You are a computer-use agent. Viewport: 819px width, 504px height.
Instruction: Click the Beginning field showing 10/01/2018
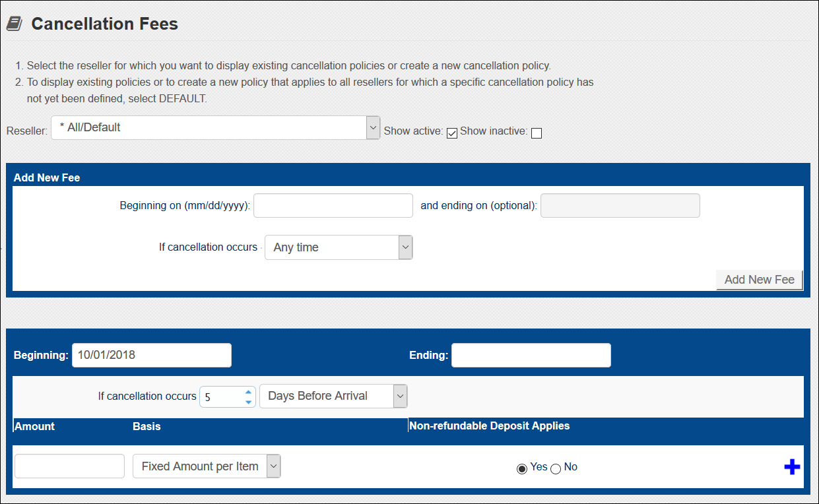point(152,355)
